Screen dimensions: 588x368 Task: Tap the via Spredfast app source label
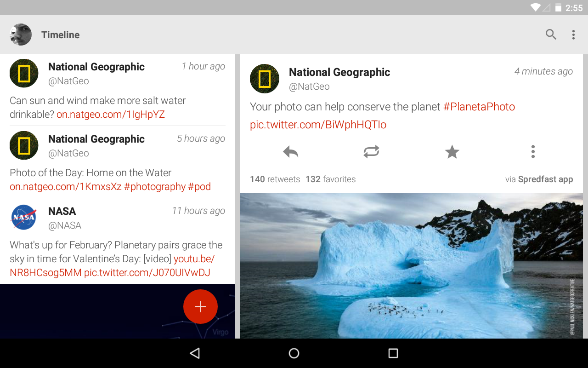coord(539,179)
